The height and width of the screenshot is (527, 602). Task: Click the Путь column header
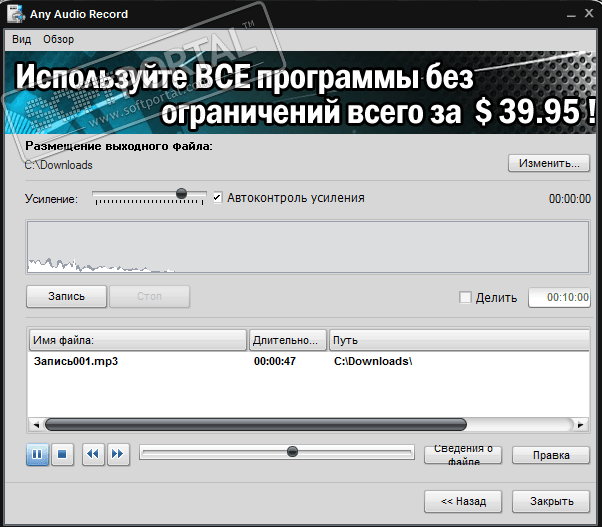(x=459, y=340)
